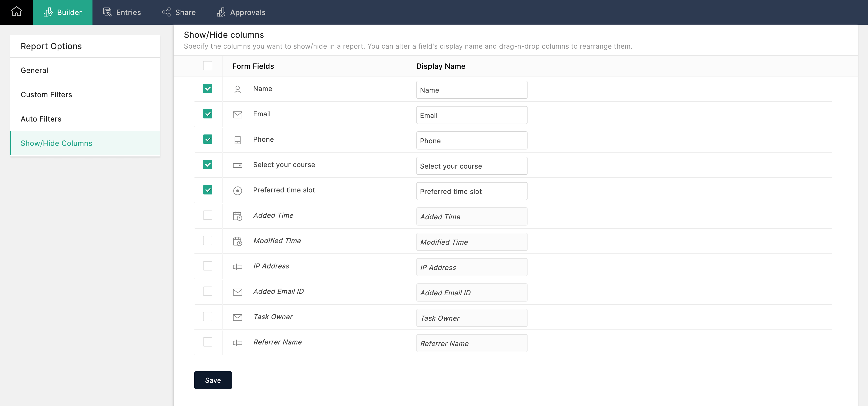Screen dimensions: 868x406
Task: Click the Builder tab icon
Action: pyautogui.click(x=48, y=12)
